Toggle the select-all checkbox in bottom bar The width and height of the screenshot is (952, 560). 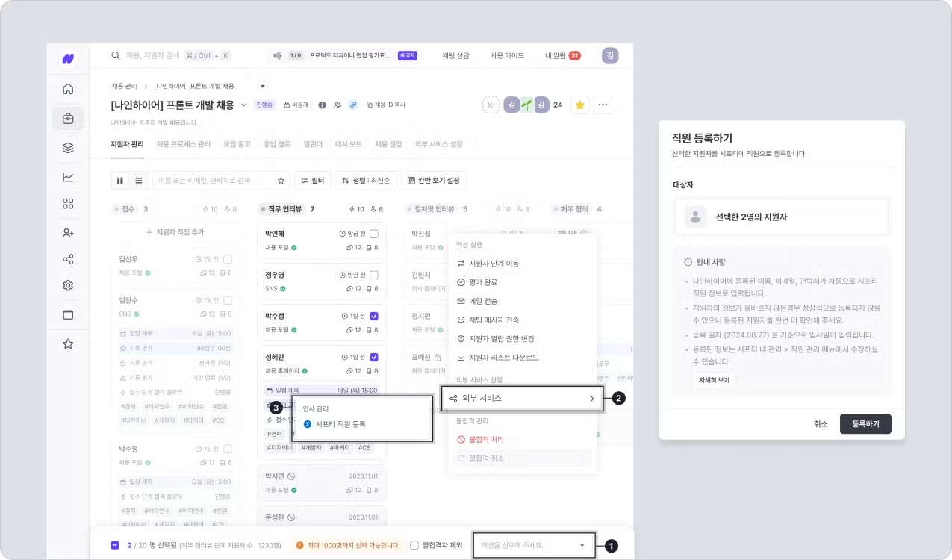tap(115, 545)
